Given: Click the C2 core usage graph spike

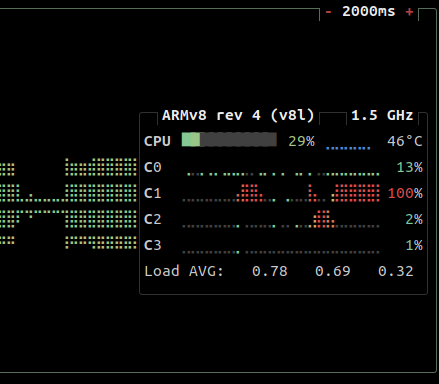Looking at the screenshot, I should [323, 219].
